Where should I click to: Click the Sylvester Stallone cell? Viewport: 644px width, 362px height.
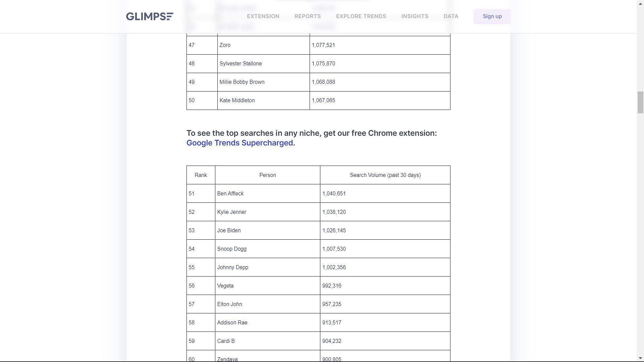[x=264, y=64]
